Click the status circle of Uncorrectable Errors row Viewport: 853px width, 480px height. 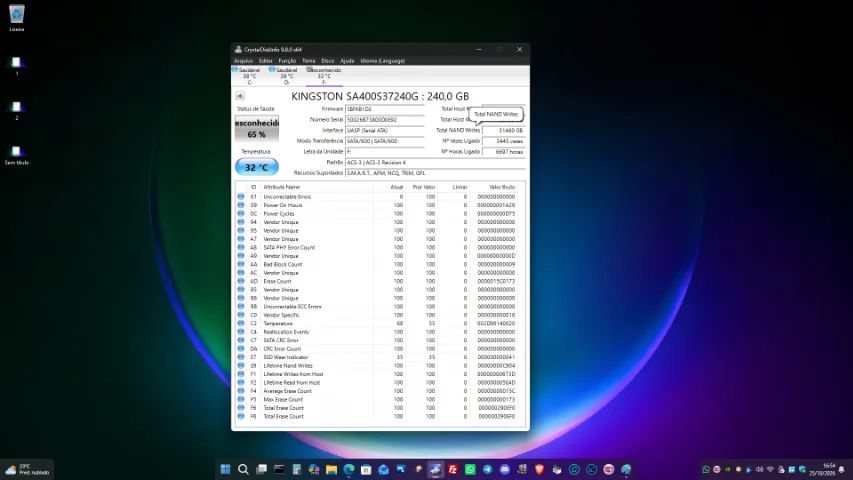tap(241, 197)
